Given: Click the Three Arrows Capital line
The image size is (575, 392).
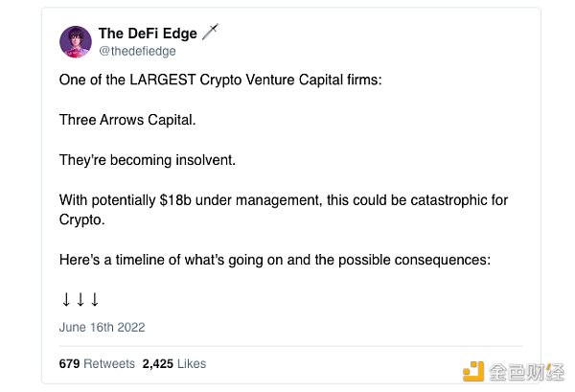Looking at the screenshot, I should (127, 120).
